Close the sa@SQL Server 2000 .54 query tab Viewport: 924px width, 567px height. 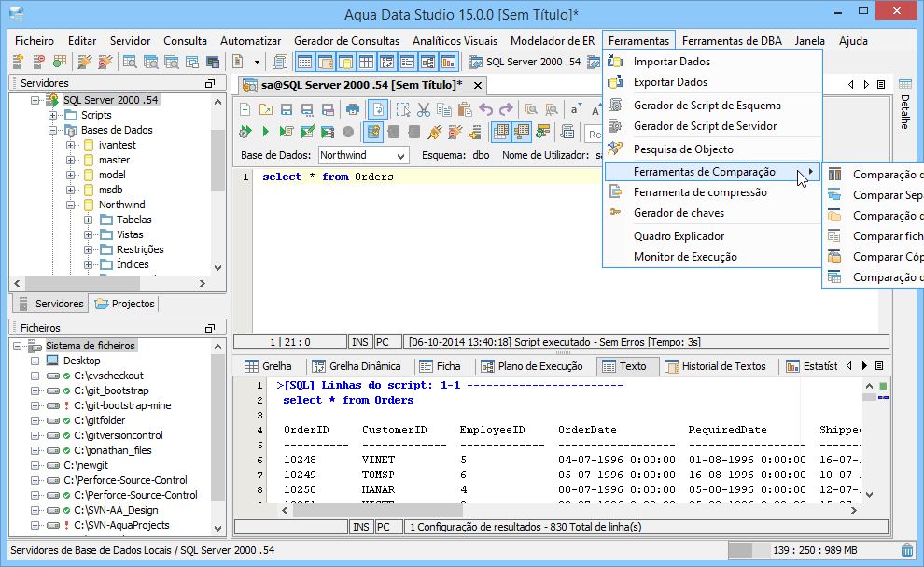pyautogui.click(x=478, y=86)
